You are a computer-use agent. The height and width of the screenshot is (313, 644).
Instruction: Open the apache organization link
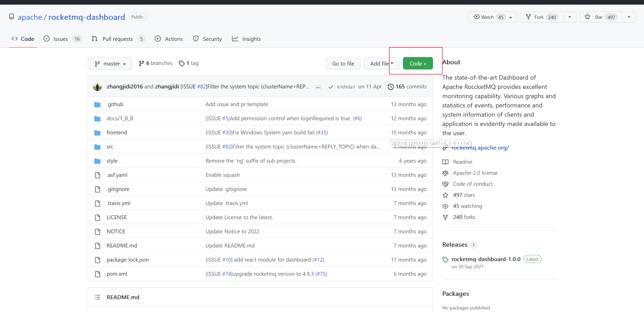click(x=30, y=17)
